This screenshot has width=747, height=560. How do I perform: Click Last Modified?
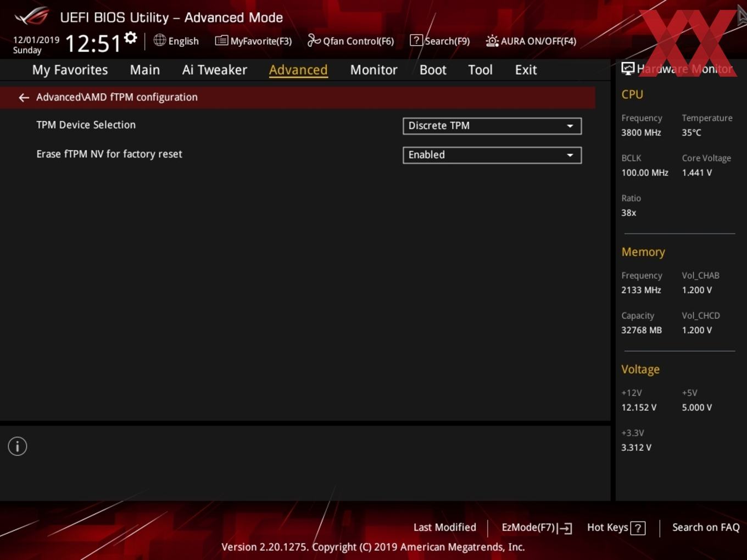tap(445, 527)
